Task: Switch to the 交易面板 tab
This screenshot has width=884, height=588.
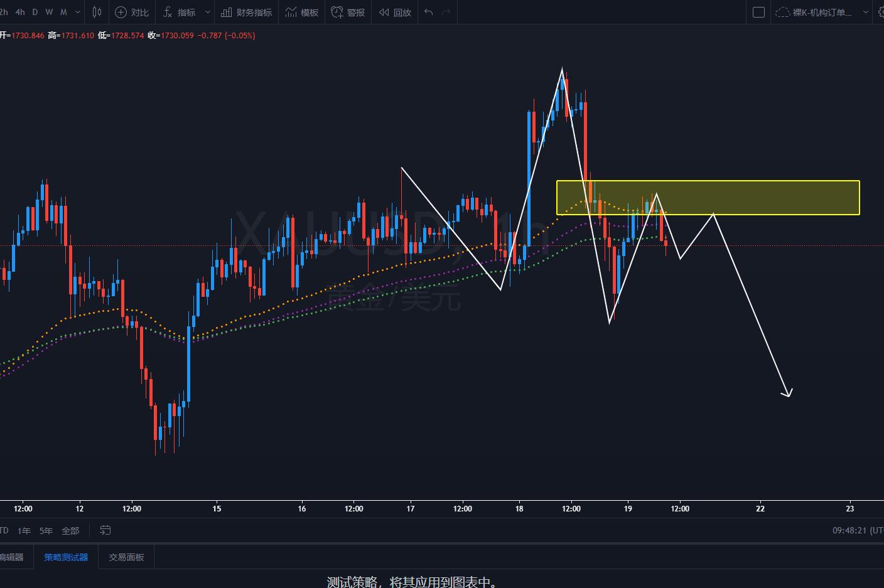Action: tap(126, 557)
